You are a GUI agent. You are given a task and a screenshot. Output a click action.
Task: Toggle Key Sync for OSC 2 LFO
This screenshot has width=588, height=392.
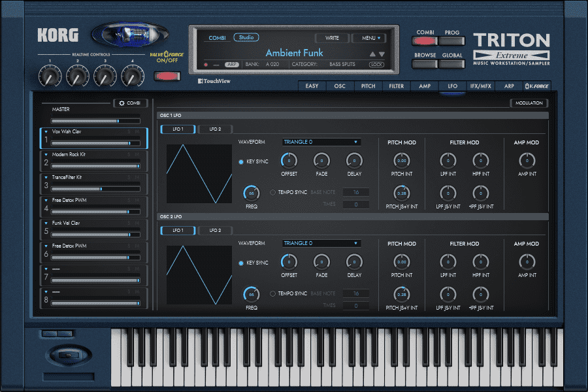tap(241, 263)
